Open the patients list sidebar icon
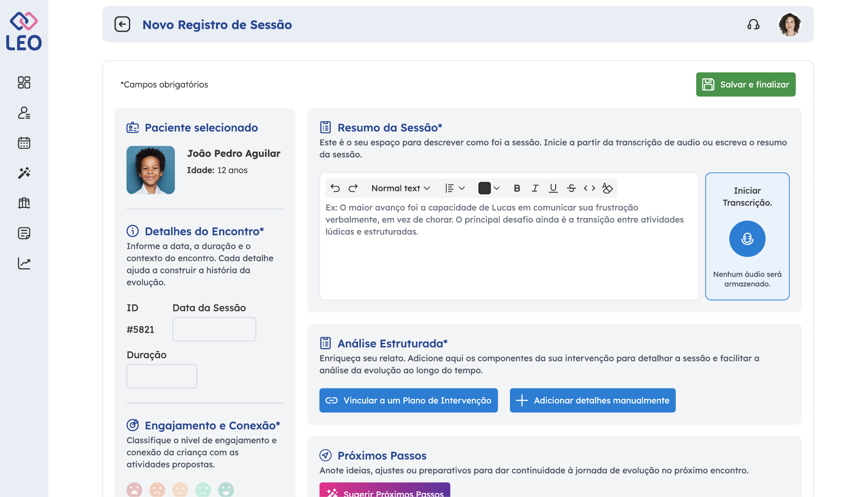The height and width of the screenshot is (497, 868). tap(24, 113)
